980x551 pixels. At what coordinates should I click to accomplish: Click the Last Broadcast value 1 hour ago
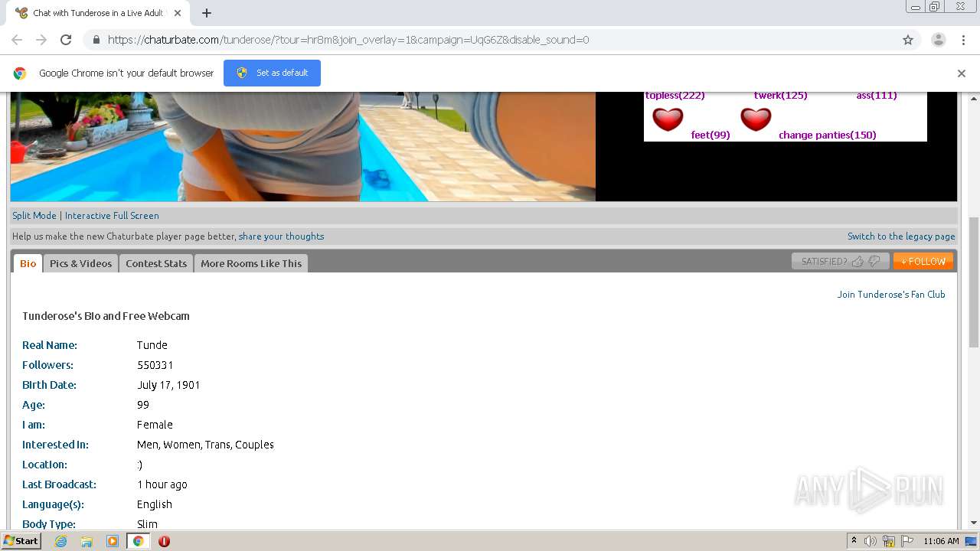pos(162,484)
